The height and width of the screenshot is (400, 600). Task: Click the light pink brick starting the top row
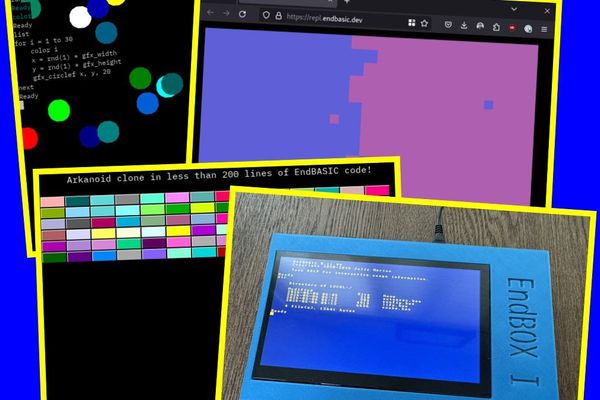52,202
